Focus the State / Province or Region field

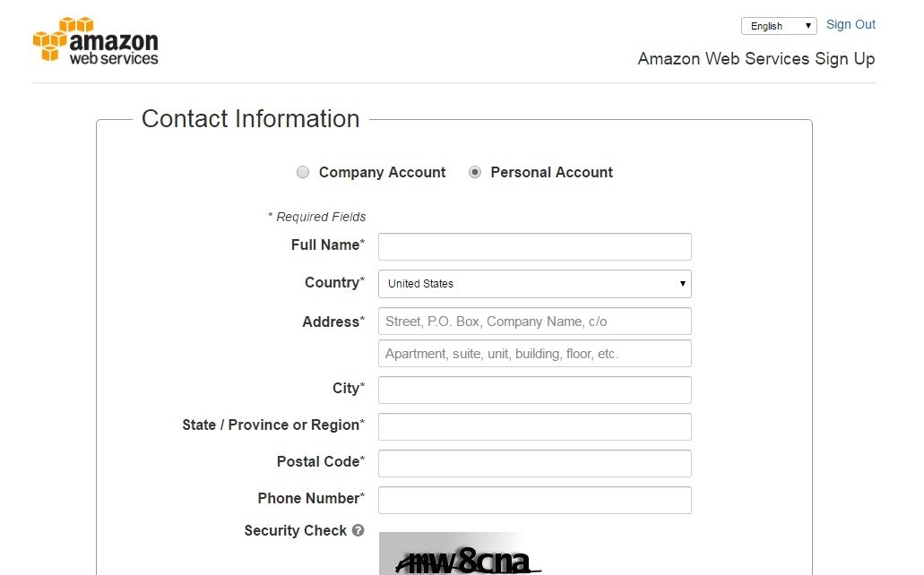[534, 426]
